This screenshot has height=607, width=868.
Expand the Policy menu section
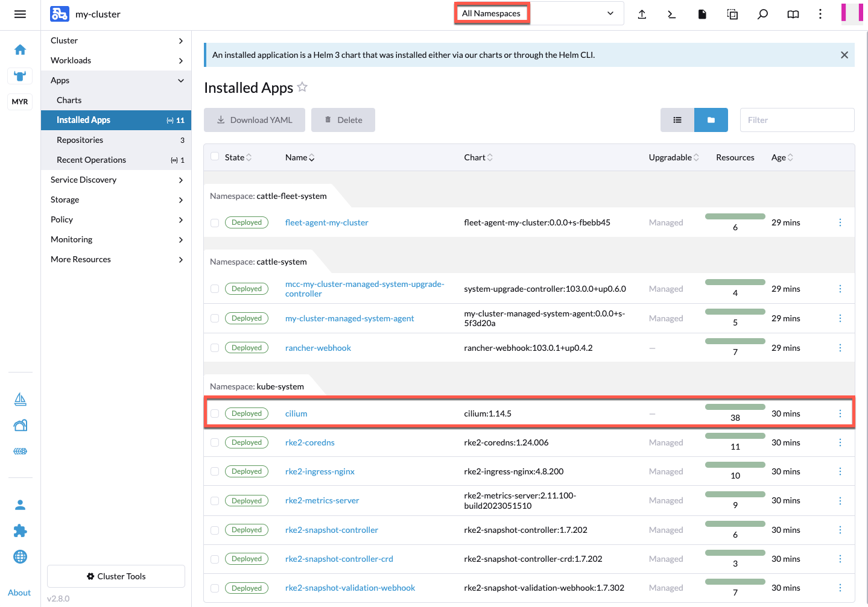[116, 219]
